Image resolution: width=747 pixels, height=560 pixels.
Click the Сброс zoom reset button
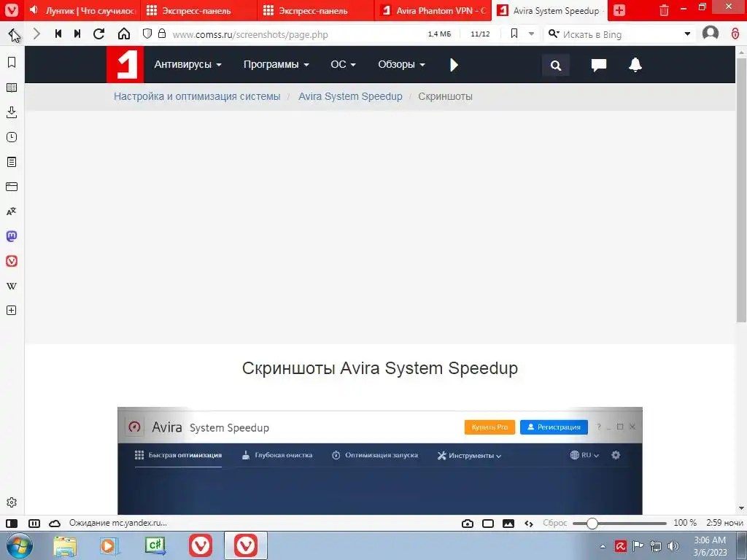click(555, 523)
